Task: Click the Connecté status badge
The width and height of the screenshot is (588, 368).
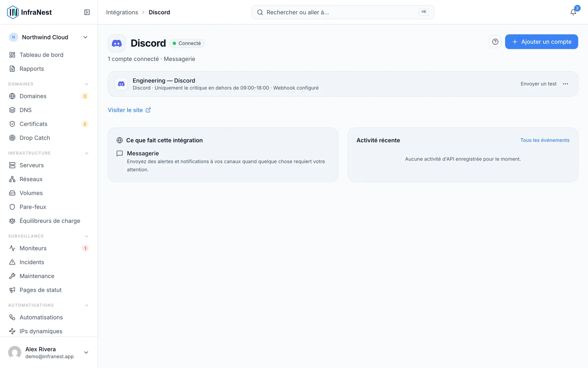Action: pos(187,43)
